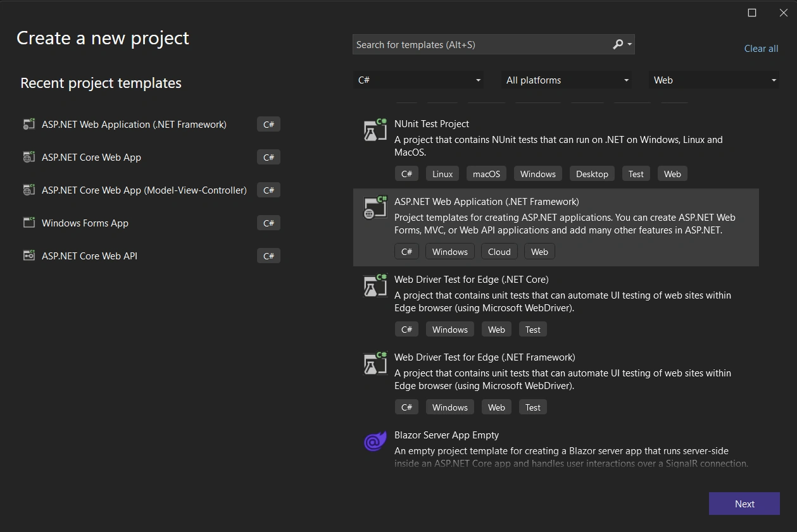The width and height of the screenshot is (797, 532).
Task: Click the Next button
Action: click(x=744, y=504)
